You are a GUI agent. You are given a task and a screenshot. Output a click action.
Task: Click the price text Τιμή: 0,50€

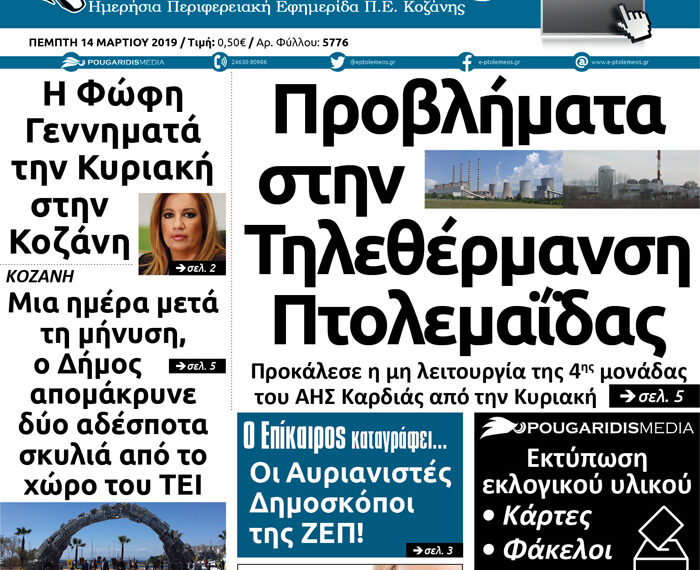pyautogui.click(x=217, y=43)
